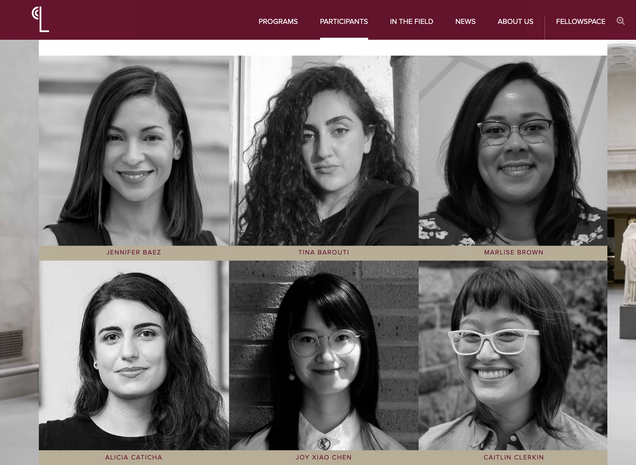Select the Participants nav item
This screenshot has width=636, height=465.
click(x=344, y=22)
